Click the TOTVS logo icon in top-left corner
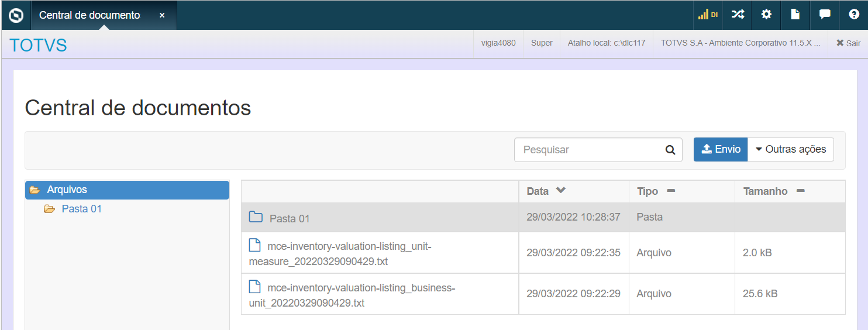 point(16,15)
